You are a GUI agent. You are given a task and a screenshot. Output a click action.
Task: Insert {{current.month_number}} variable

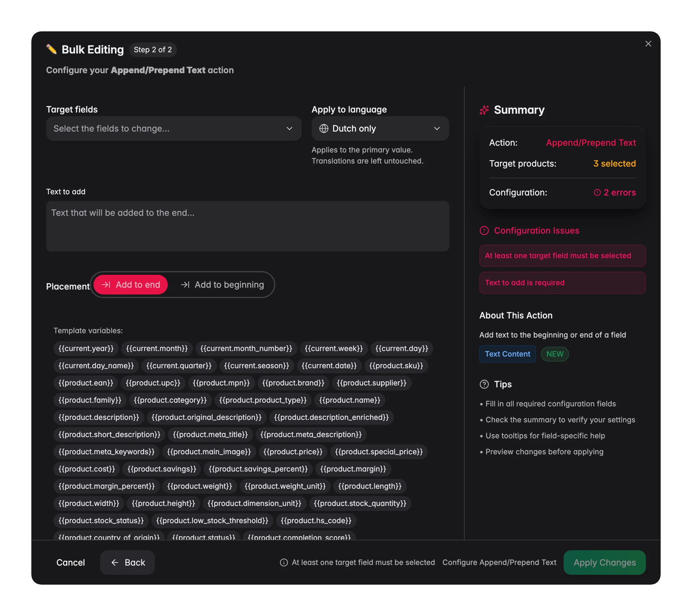(246, 349)
